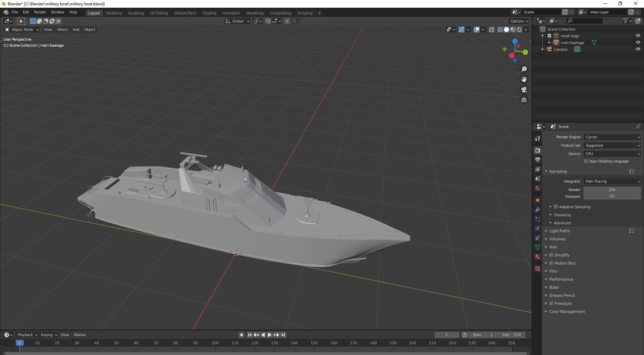
Task: Toggle camera view with camera gizmo
Action: pyautogui.click(x=524, y=90)
